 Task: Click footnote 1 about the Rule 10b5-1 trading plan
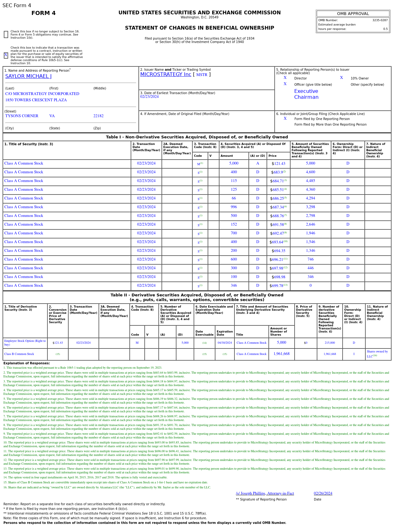[x=83, y=368]
